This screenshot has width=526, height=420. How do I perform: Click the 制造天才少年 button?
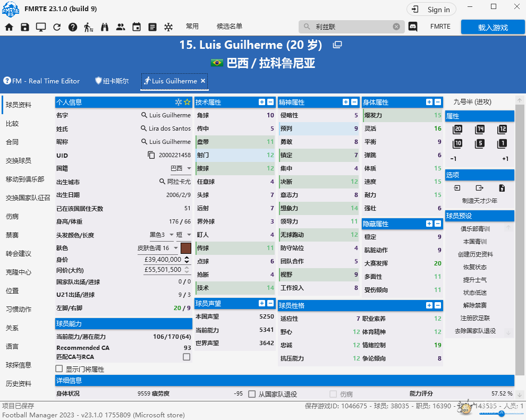coord(479,201)
